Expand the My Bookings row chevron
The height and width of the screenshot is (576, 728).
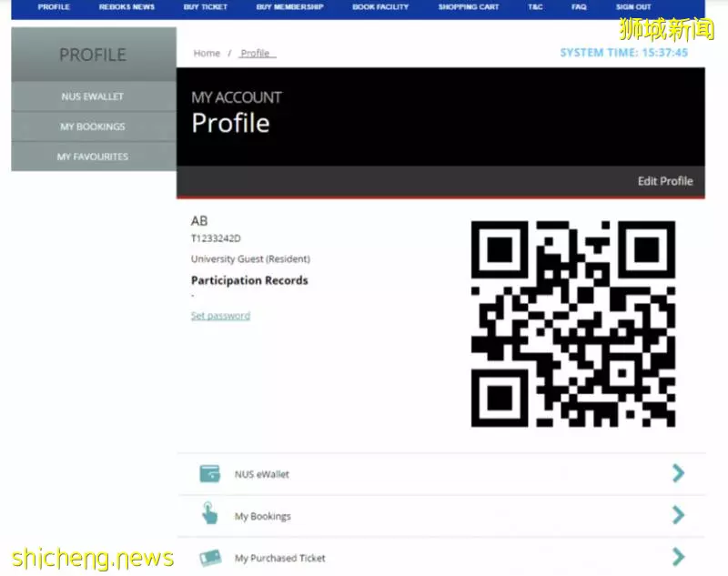click(678, 515)
